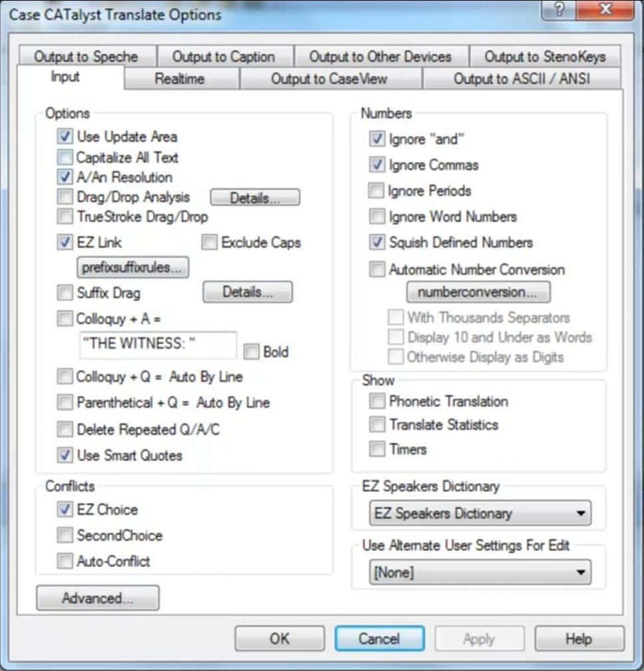Screen dimensions: 644x671
Task: Enable Phonetic Translation in Show section
Action: tap(377, 401)
